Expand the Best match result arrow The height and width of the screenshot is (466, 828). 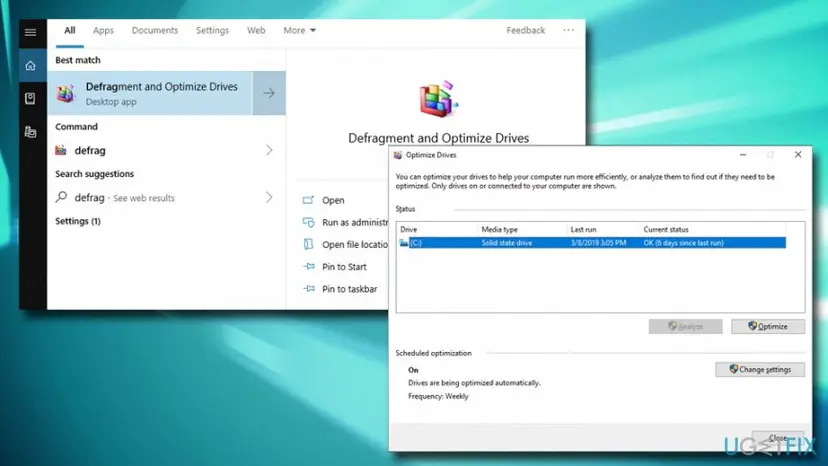[x=269, y=93]
